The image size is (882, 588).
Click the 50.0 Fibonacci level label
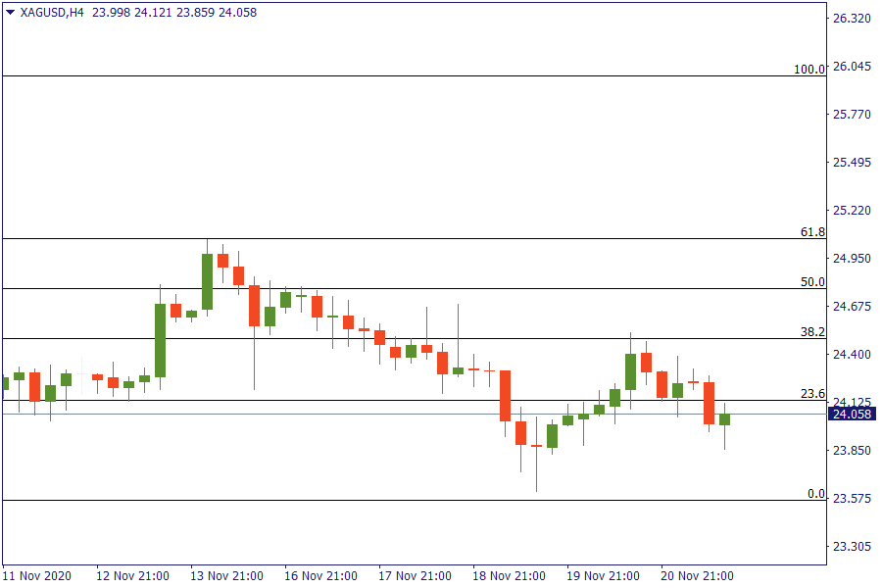click(x=812, y=282)
